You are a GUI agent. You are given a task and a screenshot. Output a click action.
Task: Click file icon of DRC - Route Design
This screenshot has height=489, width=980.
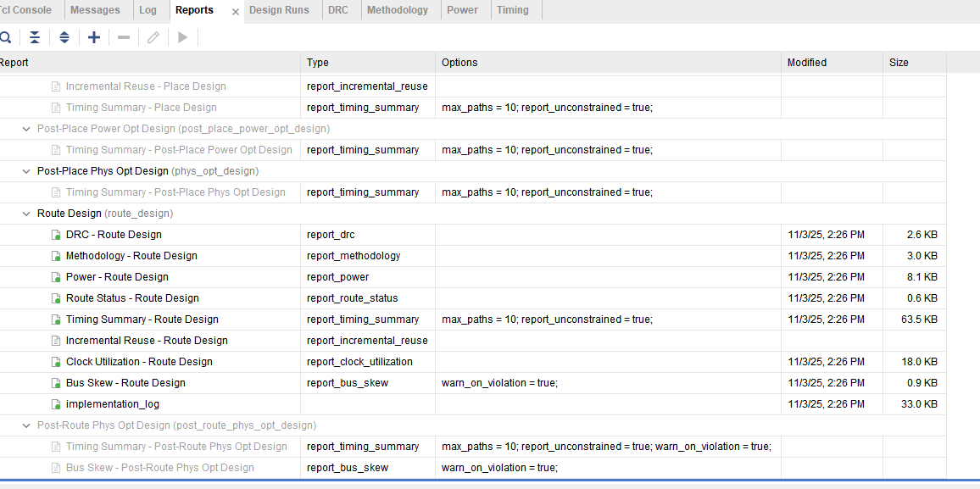pyautogui.click(x=56, y=235)
